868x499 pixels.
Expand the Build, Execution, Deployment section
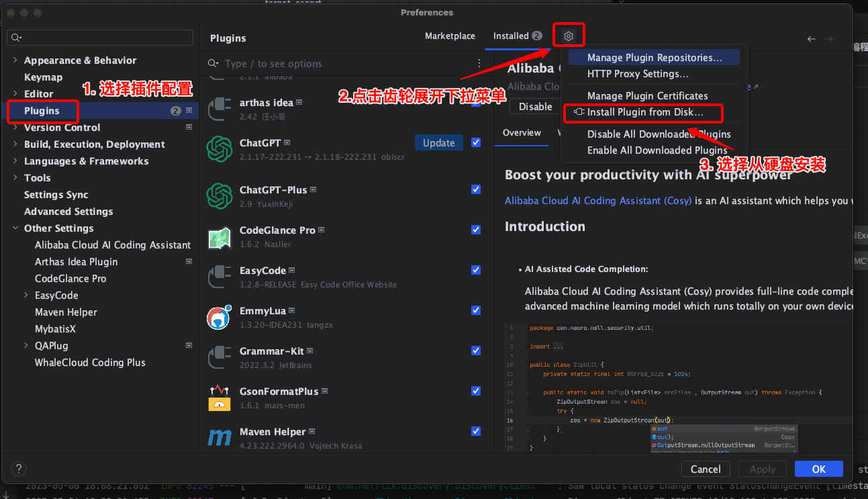(x=15, y=144)
